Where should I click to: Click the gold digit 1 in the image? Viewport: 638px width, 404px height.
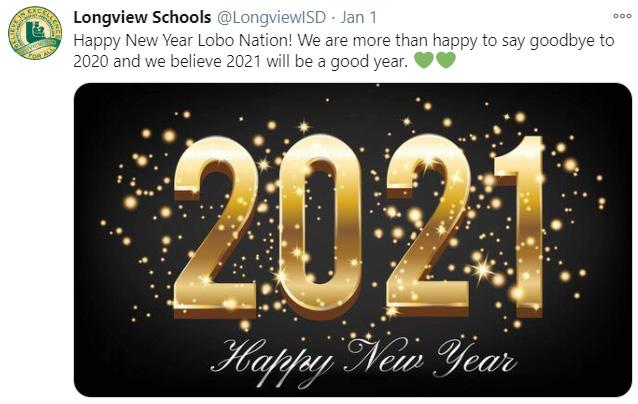pyautogui.click(x=520, y=227)
